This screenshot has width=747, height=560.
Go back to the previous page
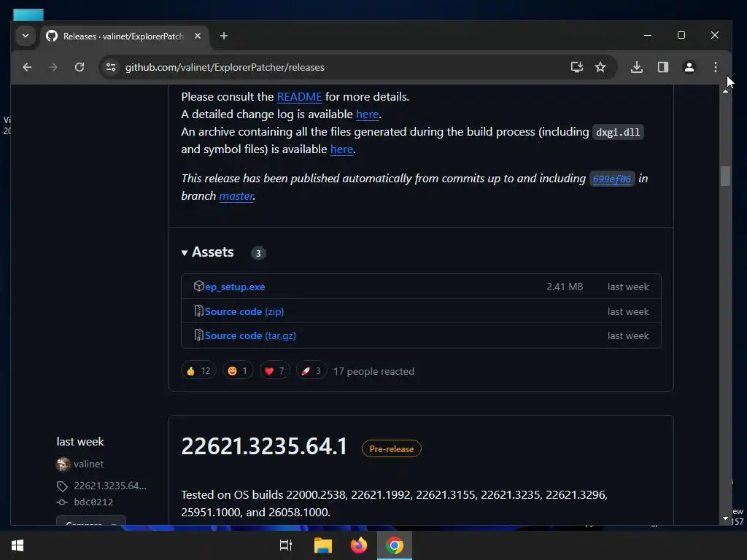coord(27,67)
